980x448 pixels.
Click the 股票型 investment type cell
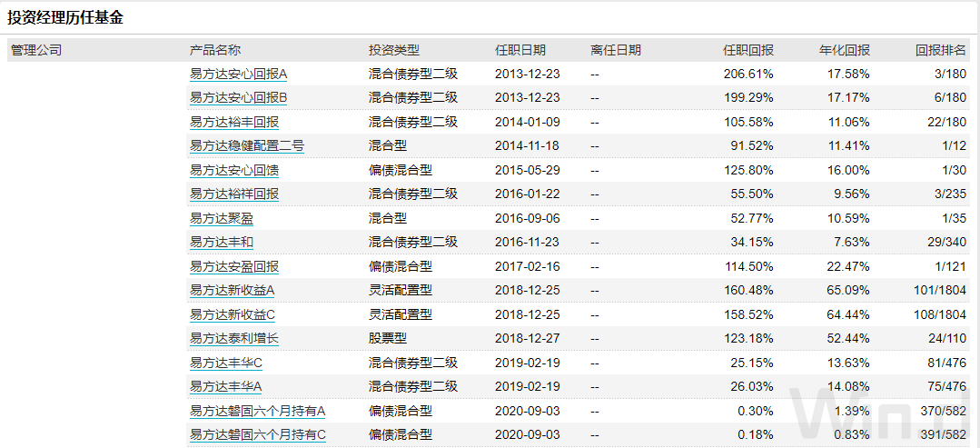click(388, 339)
